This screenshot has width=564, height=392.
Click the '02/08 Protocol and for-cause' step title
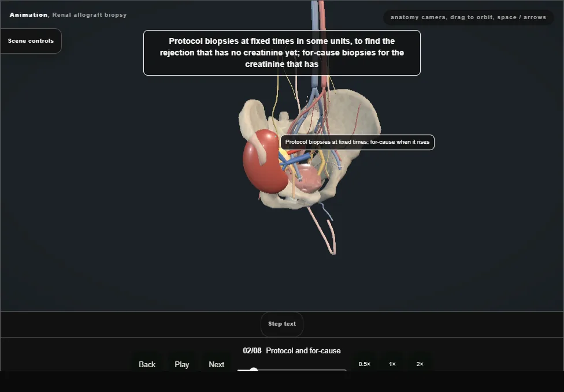[x=292, y=350]
